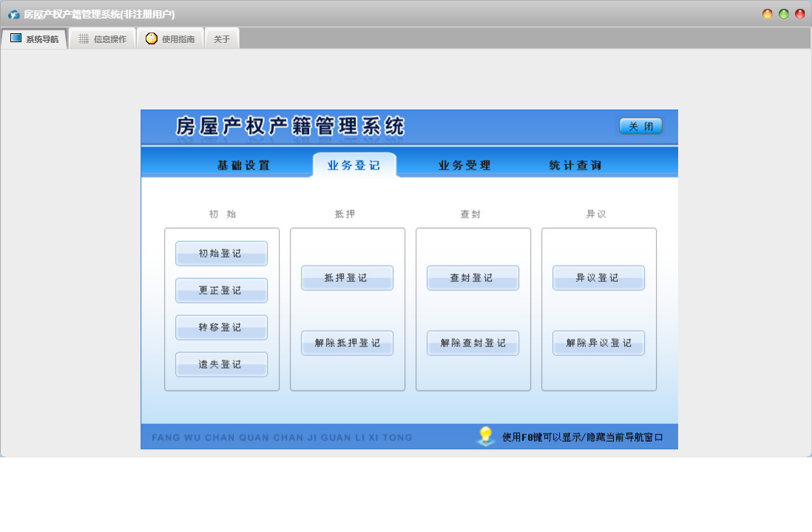Open 解除查封登记

(x=473, y=343)
